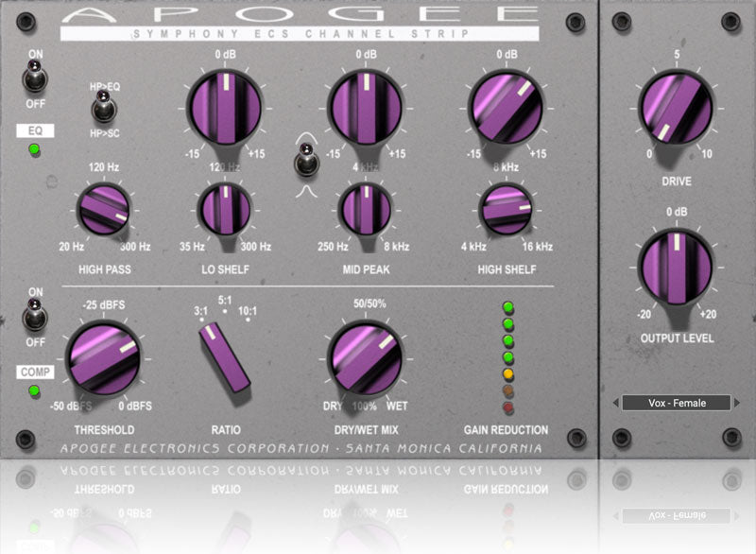Viewport: 756px width, 554px height.
Task: Click the LO SHELF label
Action: pyautogui.click(x=225, y=269)
